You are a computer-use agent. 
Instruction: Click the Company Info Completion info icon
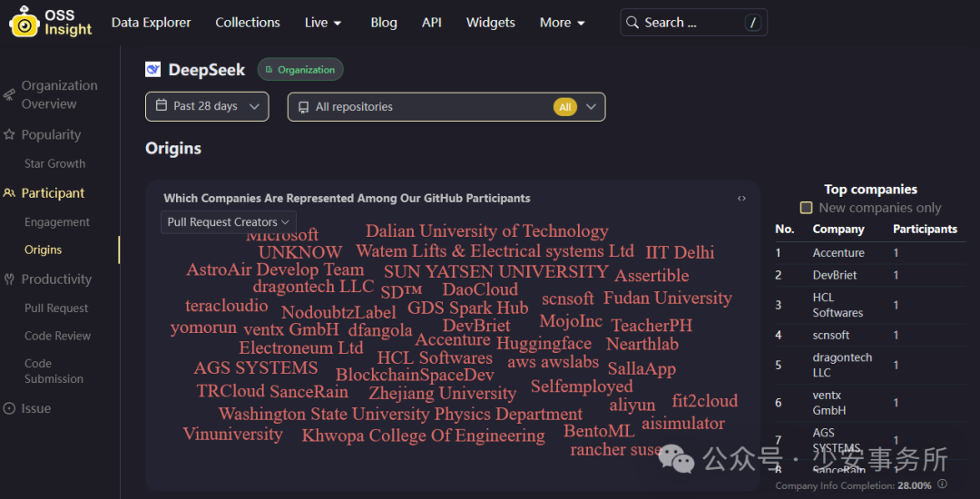(x=943, y=484)
